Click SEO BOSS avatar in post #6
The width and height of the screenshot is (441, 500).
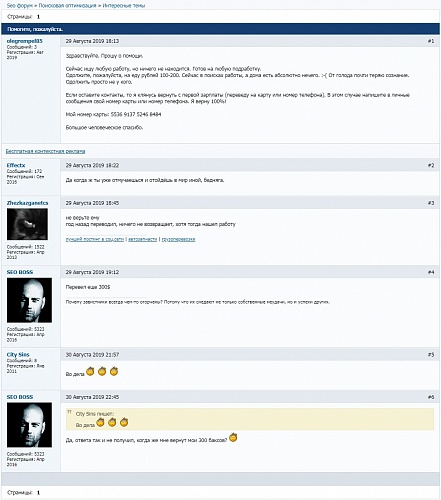click(x=29, y=425)
